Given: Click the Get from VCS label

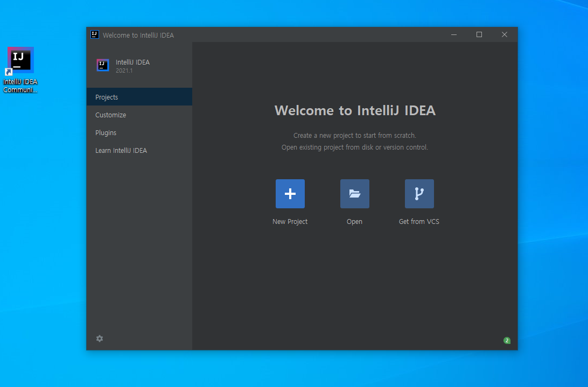Looking at the screenshot, I should point(419,222).
